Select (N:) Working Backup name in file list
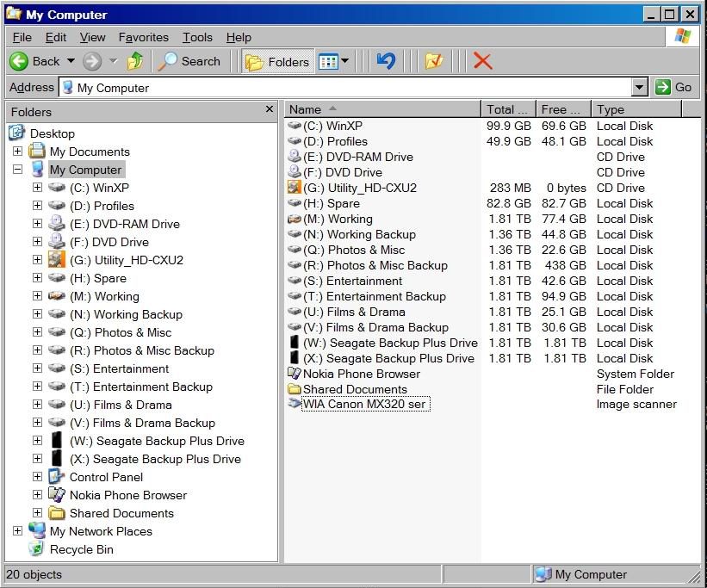This screenshot has width=707, height=588. click(359, 234)
